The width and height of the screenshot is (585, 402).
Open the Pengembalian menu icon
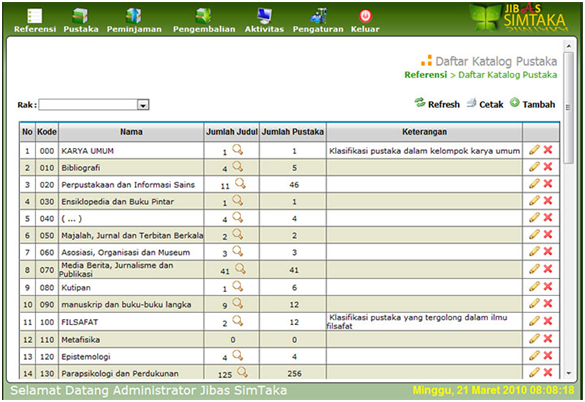pyautogui.click(x=204, y=16)
